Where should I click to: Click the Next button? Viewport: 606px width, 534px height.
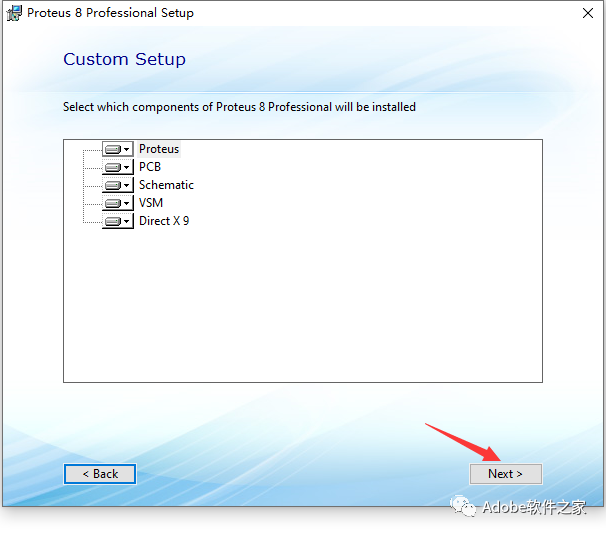coord(506,474)
